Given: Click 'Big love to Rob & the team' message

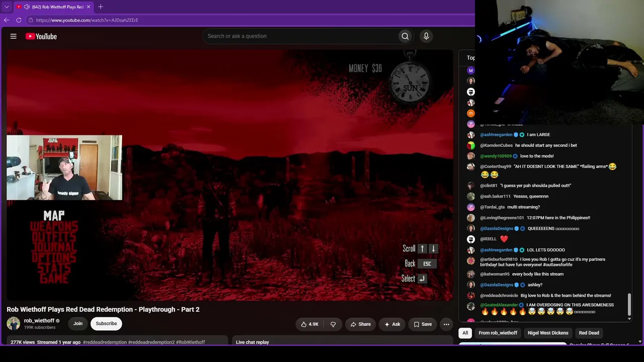Looking at the screenshot, I should [566, 296].
